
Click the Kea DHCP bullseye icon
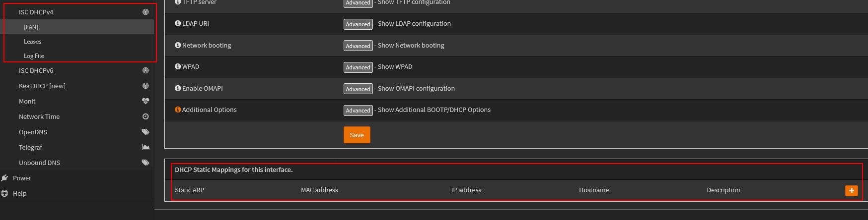(145, 86)
